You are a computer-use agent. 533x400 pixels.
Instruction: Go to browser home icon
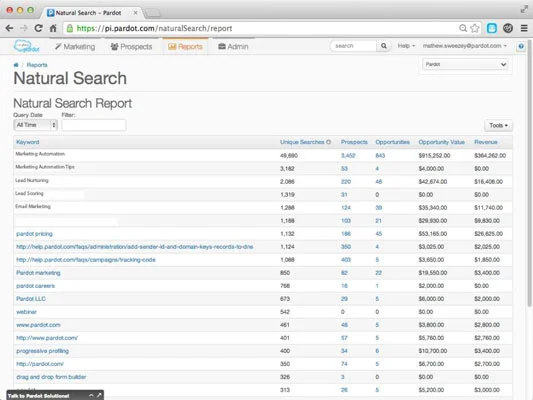pyautogui.click(x=53, y=28)
